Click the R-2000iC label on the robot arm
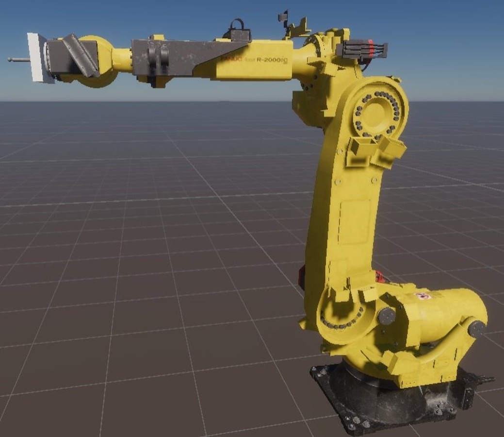Image resolution: width=504 pixels, height=437 pixels. pyautogui.click(x=272, y=60)
